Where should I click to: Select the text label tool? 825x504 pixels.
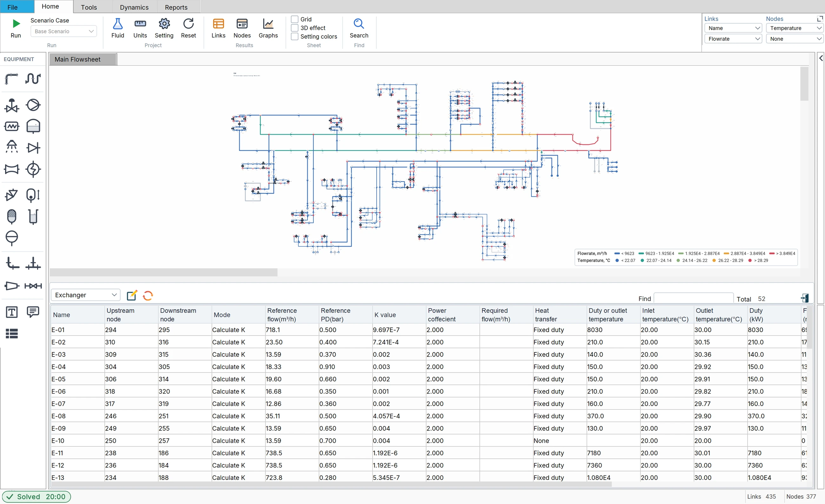(x=11, y=312)
